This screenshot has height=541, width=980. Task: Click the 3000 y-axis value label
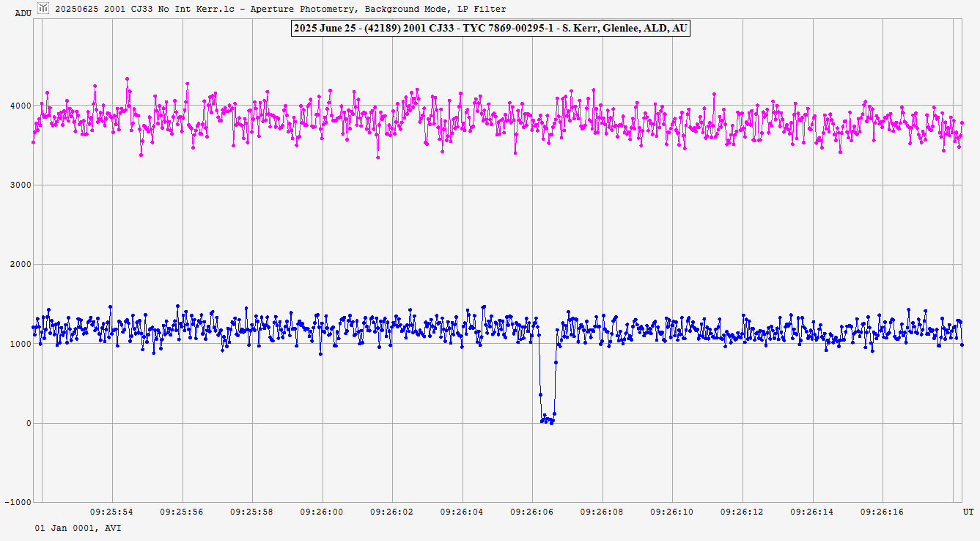(21, 185)
